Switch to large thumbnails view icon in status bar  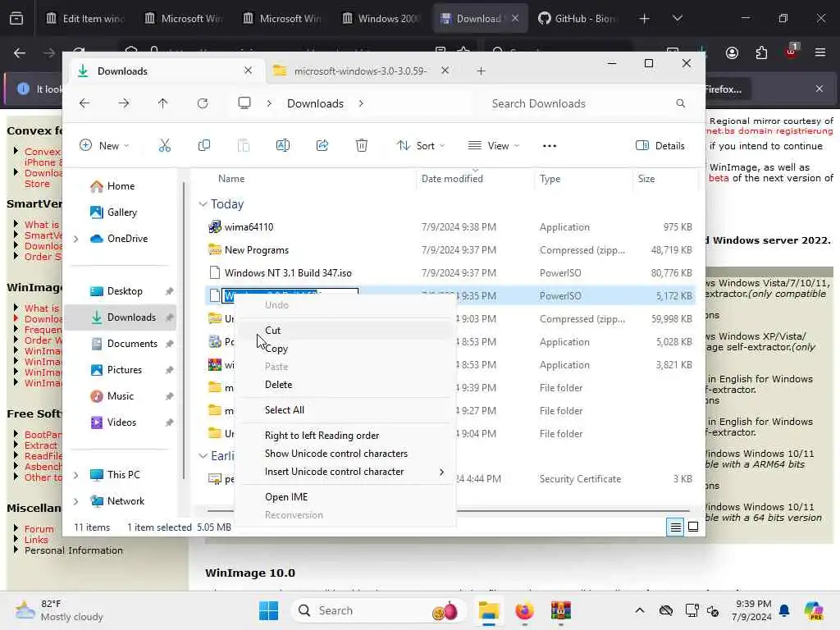coord(693,527)
